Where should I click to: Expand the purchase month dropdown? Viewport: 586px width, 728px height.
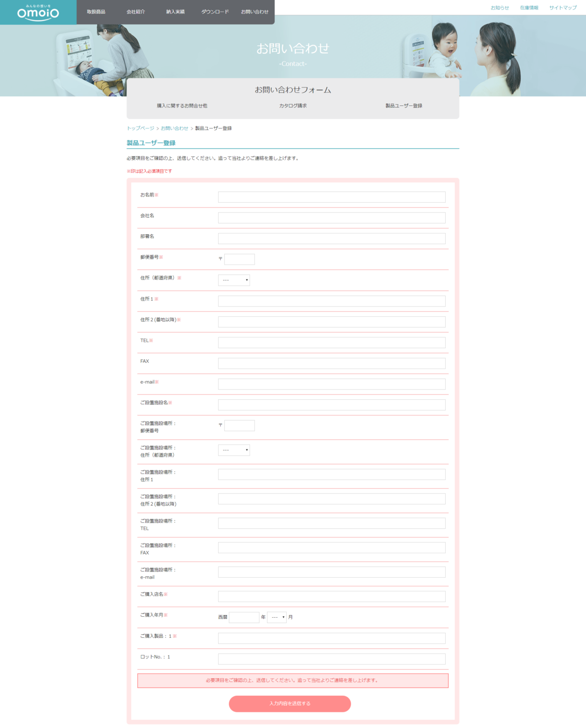[x=277, y=617]
